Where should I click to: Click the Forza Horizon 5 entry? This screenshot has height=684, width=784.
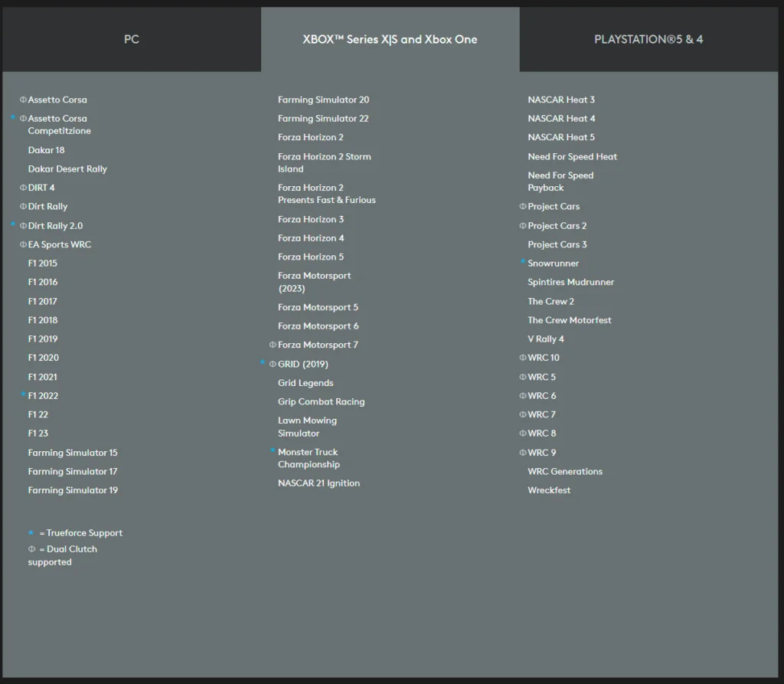click(x=311, y=257)
